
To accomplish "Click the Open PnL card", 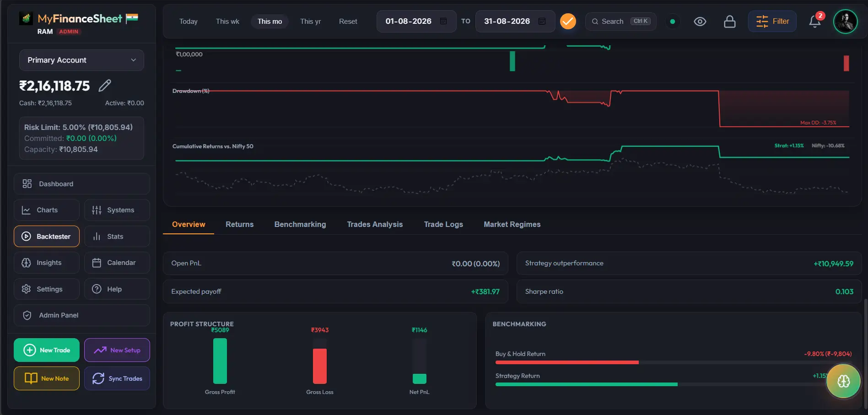I will [x=335, y=263].
